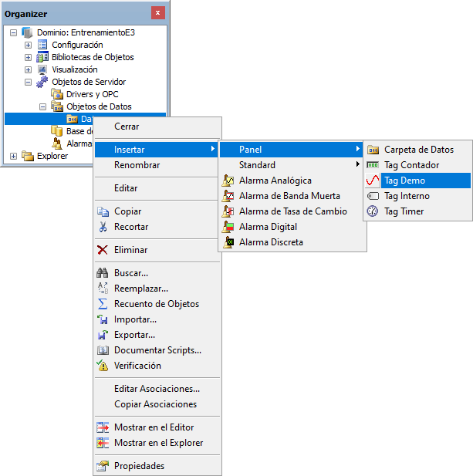This screenshot has height=476, width=473.
Task: Select Alarma de Banda Muerta option
Action: coord(289,196)
